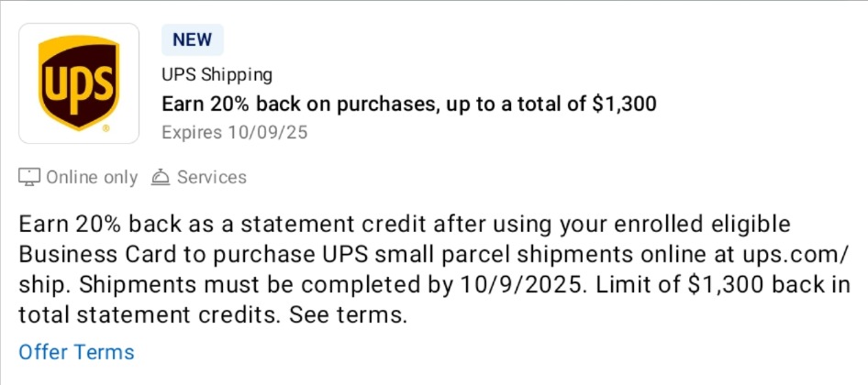Viewport: 868px width, 385px height.
Task: Click the Expires 10/09/25 text
Action: coord(234,133)
